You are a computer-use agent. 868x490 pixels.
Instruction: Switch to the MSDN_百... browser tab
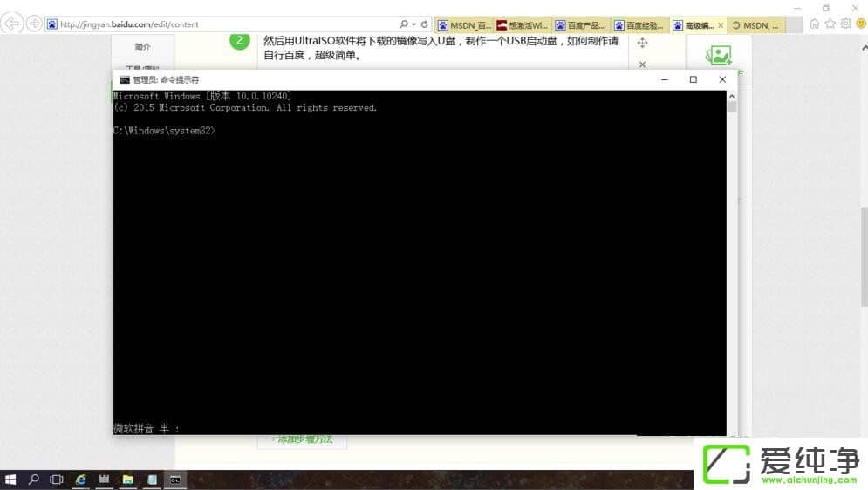click(x=464, y=25)
